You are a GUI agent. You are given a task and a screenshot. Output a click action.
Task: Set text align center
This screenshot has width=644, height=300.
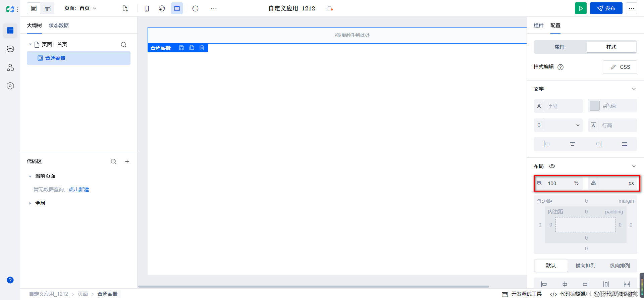(x=573, y=144)
